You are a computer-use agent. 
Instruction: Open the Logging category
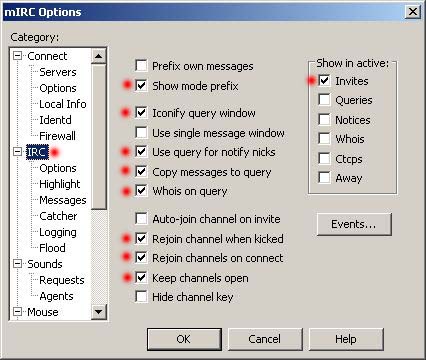(58, 232)
